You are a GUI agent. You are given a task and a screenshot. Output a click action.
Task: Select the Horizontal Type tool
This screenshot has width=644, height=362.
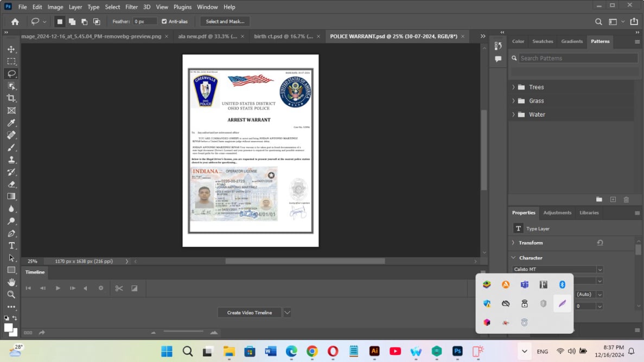point(11,246)
